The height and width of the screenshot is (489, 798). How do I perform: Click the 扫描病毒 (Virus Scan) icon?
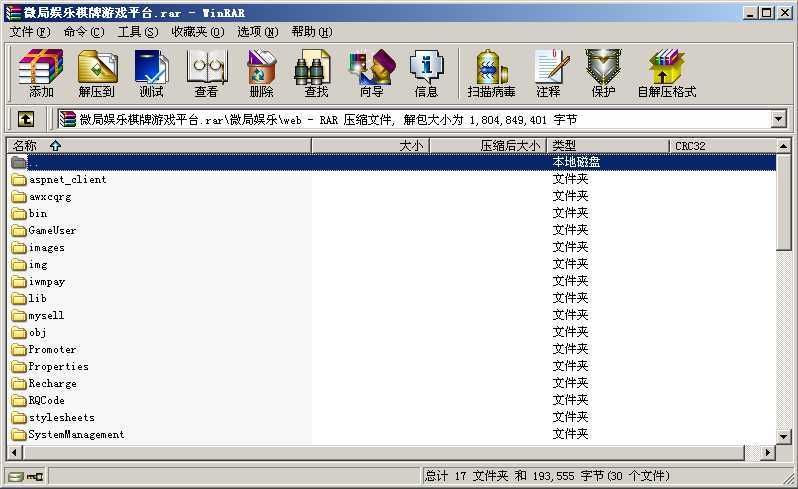[491, 74]
